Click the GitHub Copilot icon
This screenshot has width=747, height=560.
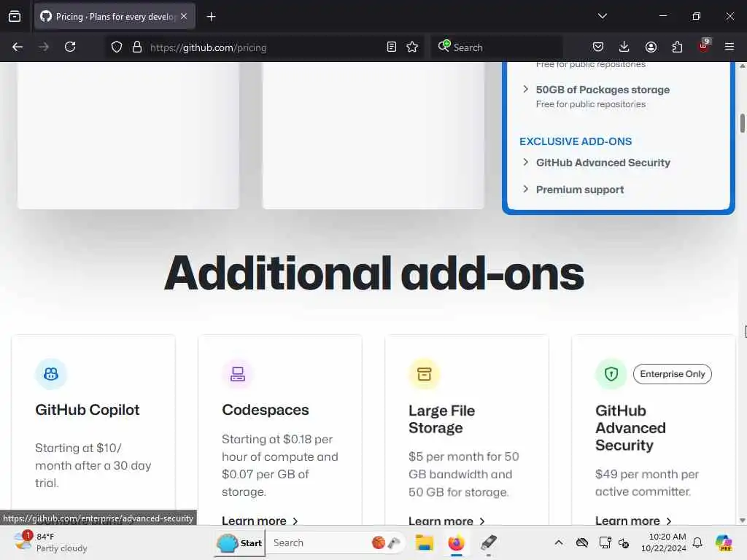click(x=51, y=374)
